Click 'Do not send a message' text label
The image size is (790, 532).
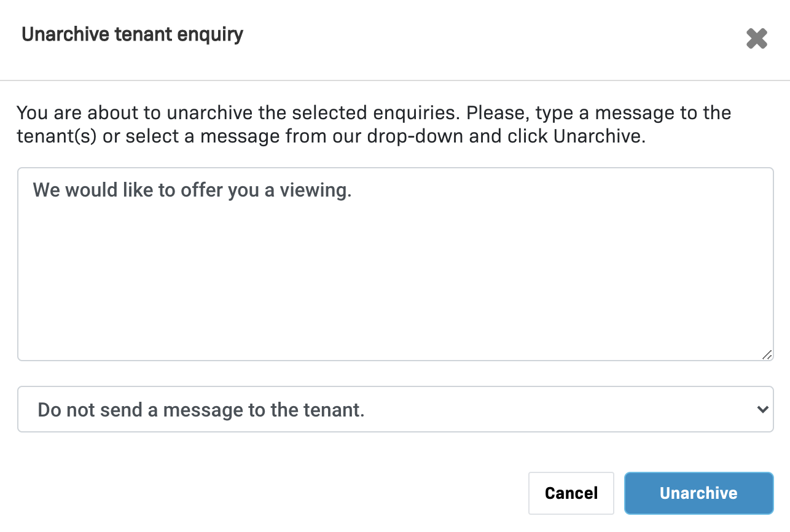click(201, 409)
